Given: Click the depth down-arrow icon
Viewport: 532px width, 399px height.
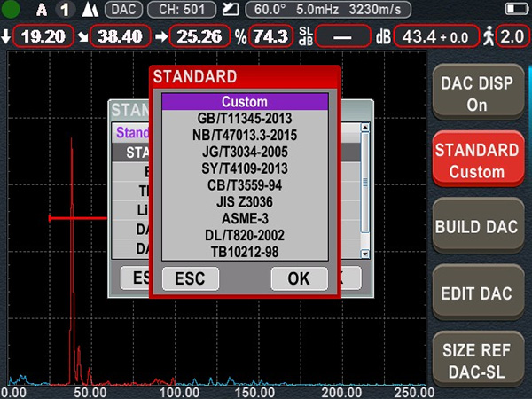Looking at the screenshot, I should 6,36.
